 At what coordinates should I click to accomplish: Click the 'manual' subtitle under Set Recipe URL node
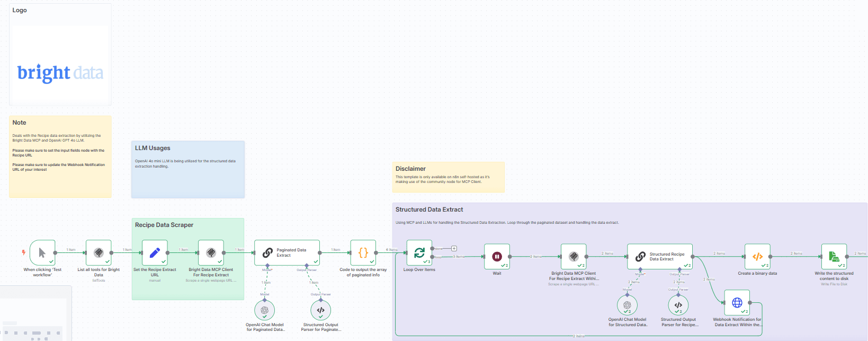155,281
